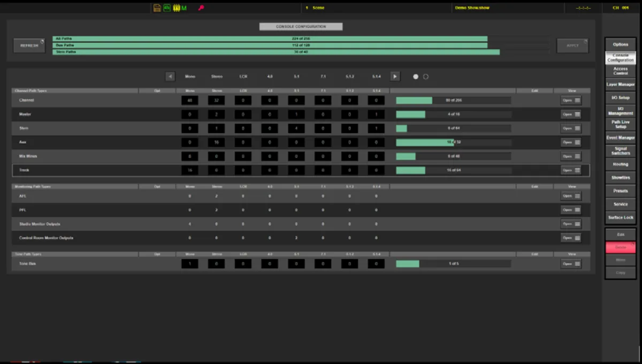Click the Surface Lock button
The image size is (642, 364).
tap(621, 218)
